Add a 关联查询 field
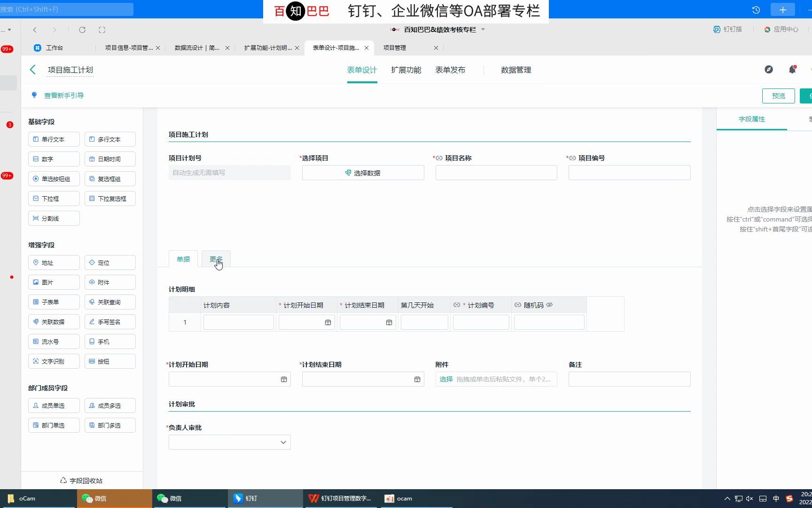Screen dimensions: 812x508 pyautogui.click(x=110, y=302)
